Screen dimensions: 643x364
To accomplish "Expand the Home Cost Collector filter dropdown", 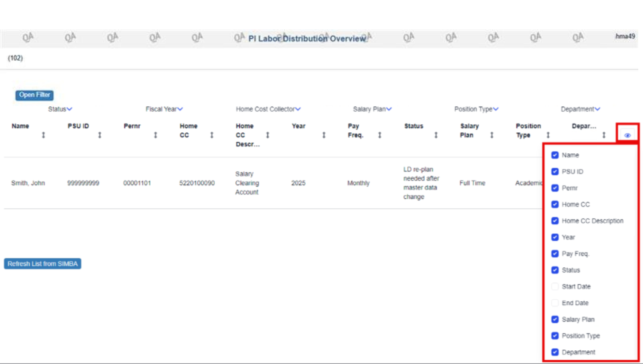I will (268, 109).
